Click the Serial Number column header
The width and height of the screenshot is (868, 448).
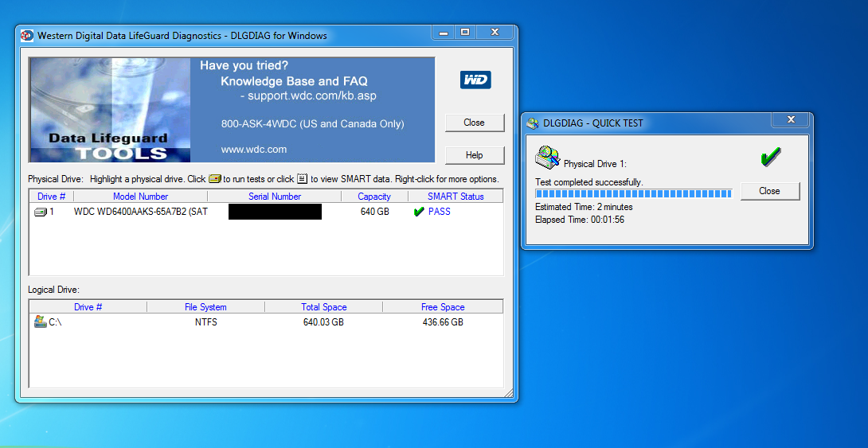275,197
